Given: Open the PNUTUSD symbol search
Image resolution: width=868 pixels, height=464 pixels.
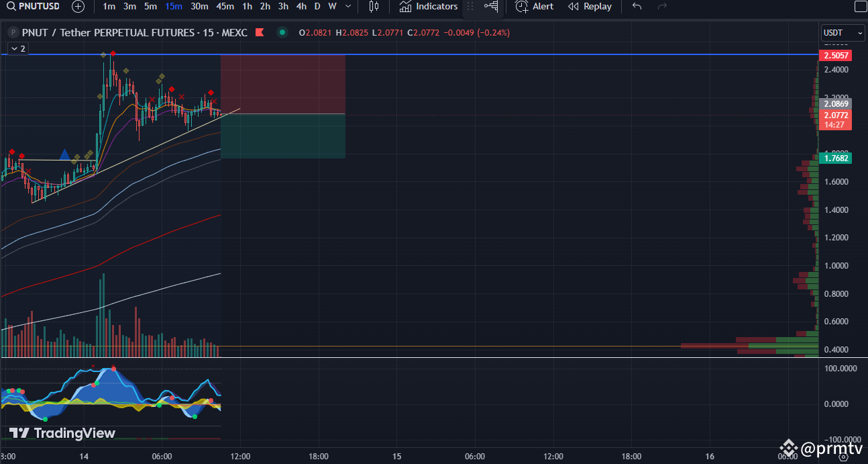Looking at the screenshot, I should 33,7.
